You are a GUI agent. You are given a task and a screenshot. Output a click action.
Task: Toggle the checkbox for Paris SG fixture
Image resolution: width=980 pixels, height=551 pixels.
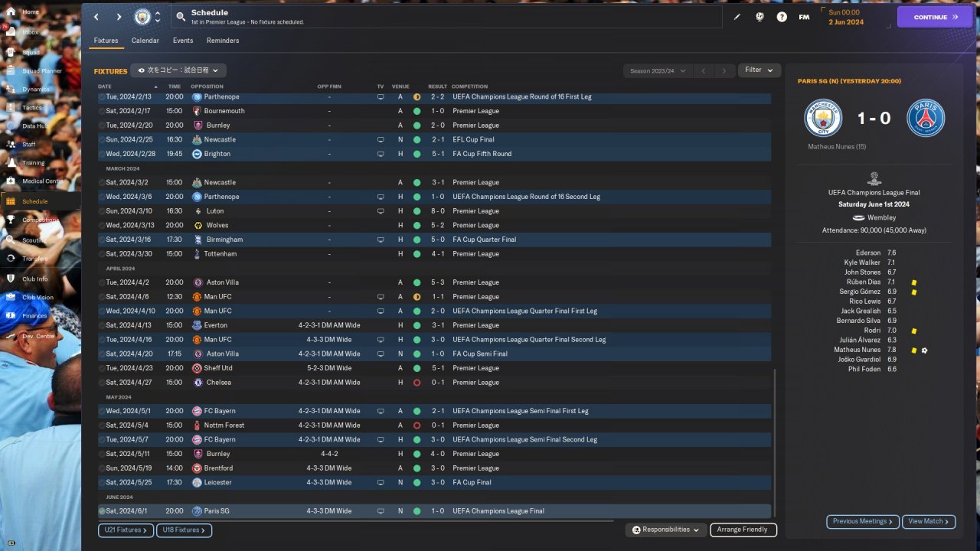[103, 511]
